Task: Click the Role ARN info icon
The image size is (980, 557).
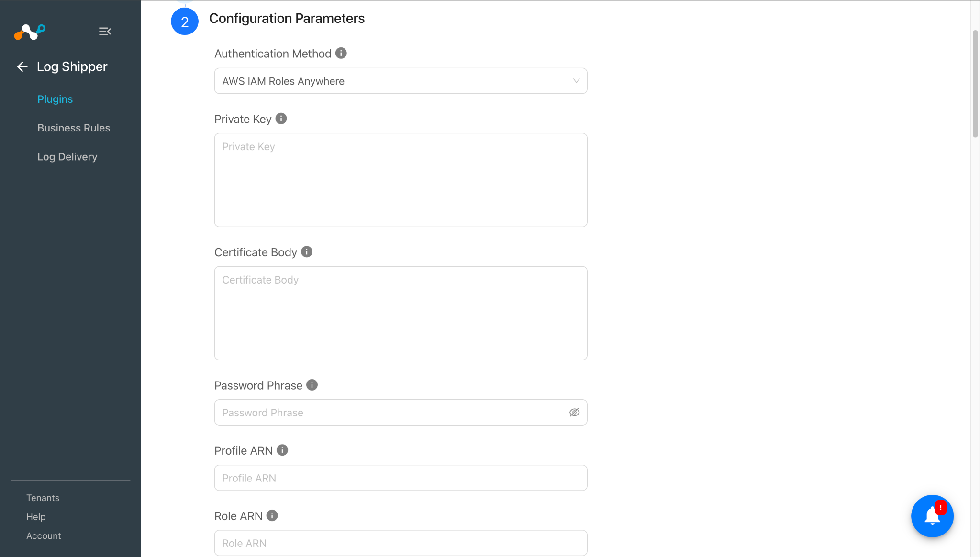Action: (x=272, y=515)
